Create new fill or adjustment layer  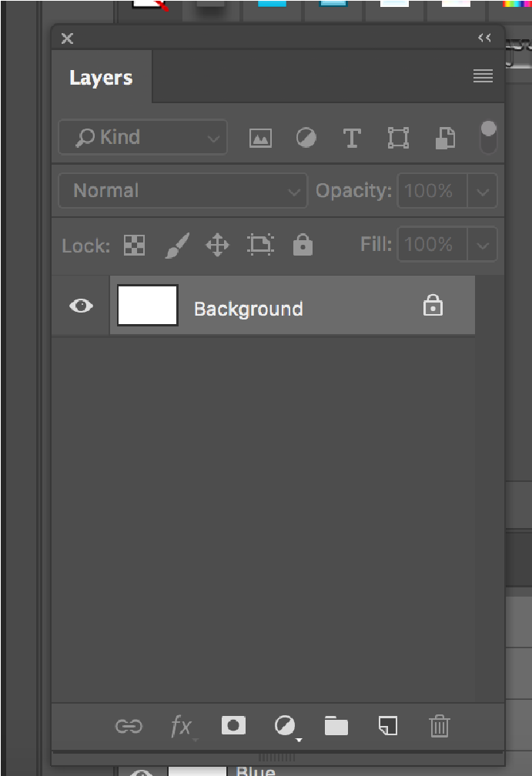pyautogui.click(x=286, y=727)
